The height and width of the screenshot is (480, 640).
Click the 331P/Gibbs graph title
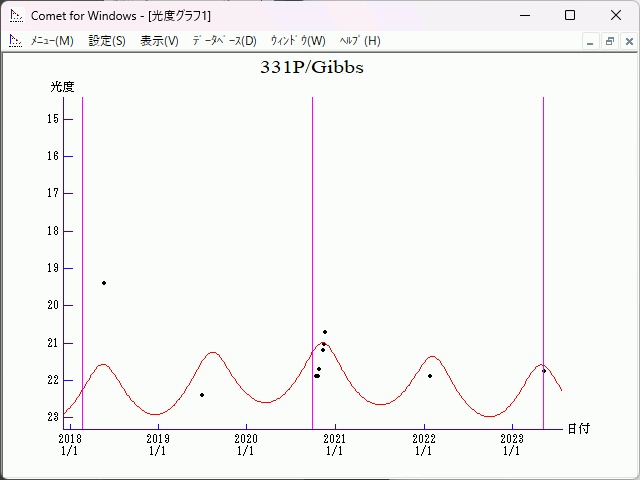[x=312, y=68]
